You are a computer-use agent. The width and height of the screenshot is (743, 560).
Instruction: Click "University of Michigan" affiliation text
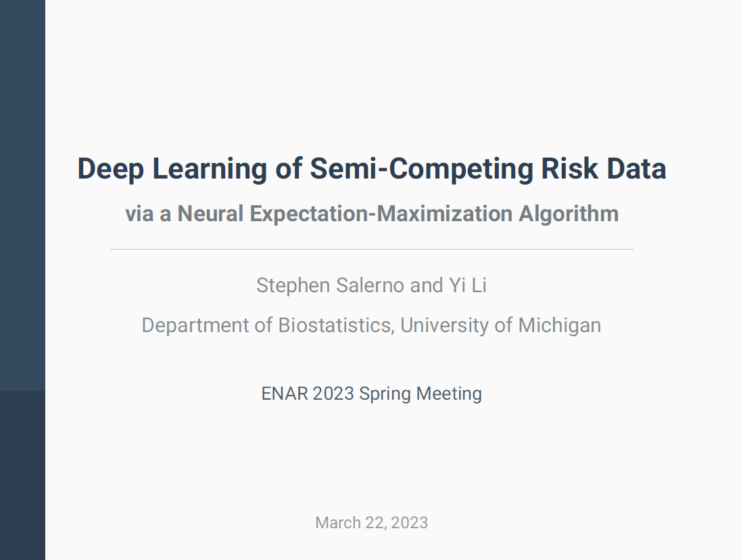[500, 325]
